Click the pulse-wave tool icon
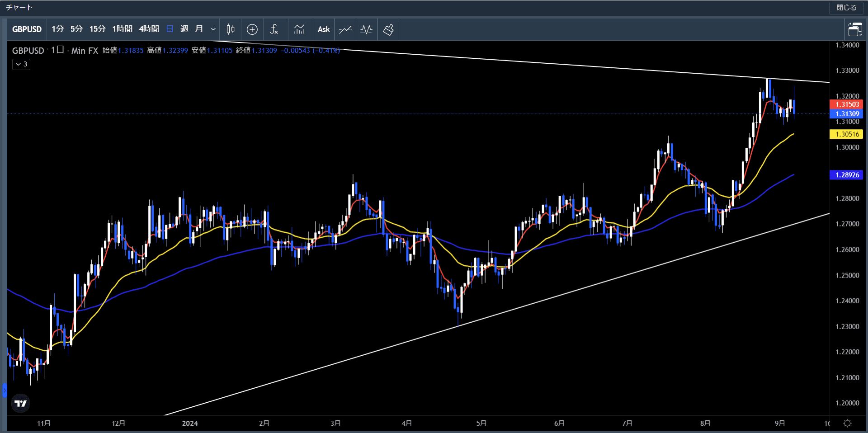Image resolution: width=868 pixels, height=433 pixels. click(367, 29)
